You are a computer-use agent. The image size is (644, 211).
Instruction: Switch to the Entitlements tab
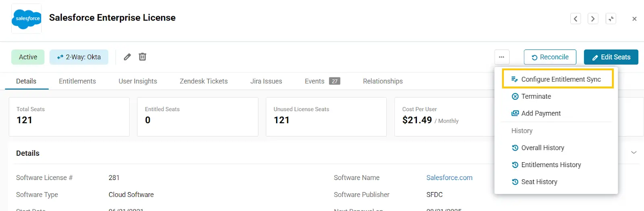pos(77,81)
